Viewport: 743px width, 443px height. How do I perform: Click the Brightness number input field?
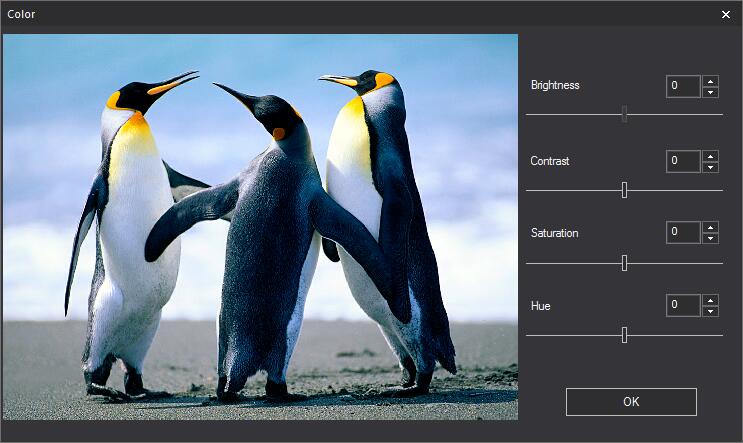(x=683, y=86)
